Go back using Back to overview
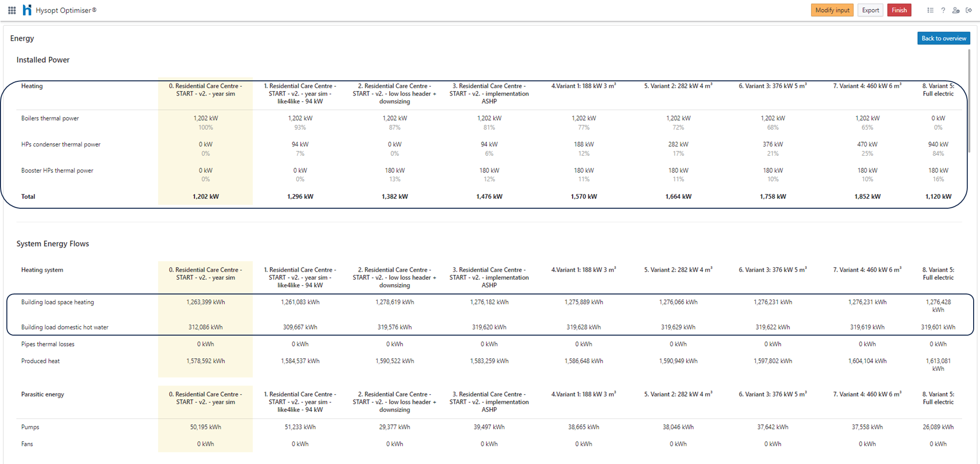980x464 pixels. [x=943, y=38]
